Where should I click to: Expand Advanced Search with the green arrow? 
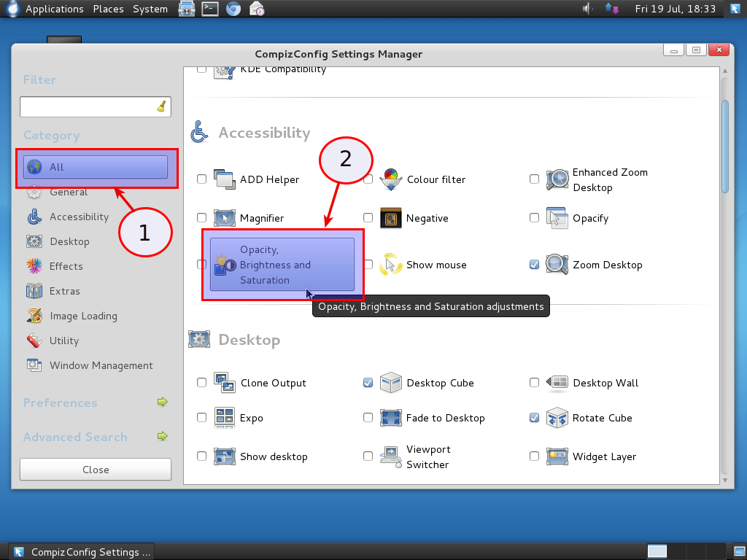point(163,436)
